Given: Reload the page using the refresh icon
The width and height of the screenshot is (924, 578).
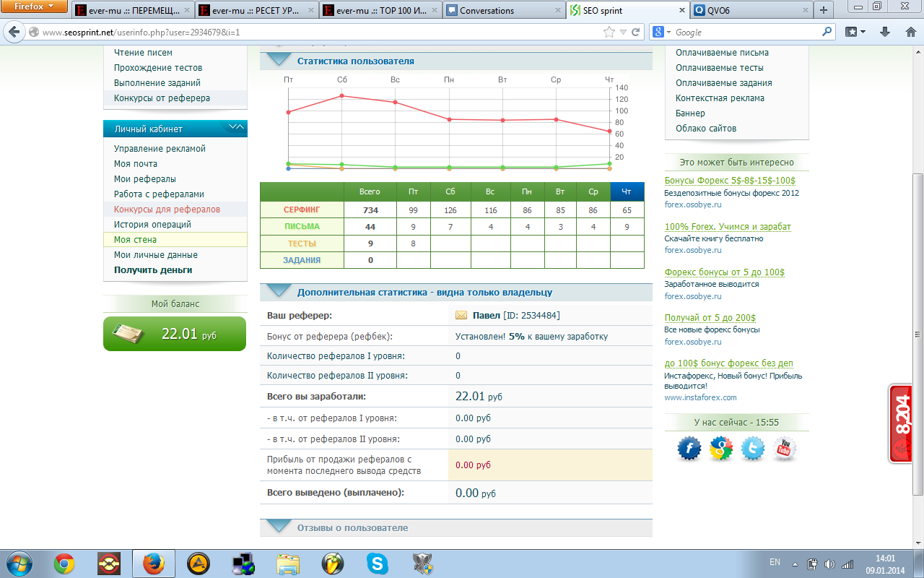Looking at the screenshot, I should [x=636, y=32].
